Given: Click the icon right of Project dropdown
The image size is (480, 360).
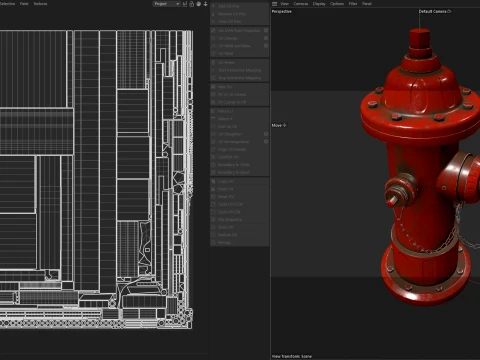Looking at the screenshot, I should click(185, 4).
